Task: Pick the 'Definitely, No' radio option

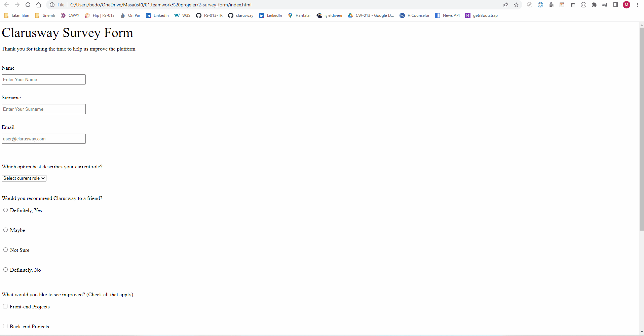Action: pos(6,270)
